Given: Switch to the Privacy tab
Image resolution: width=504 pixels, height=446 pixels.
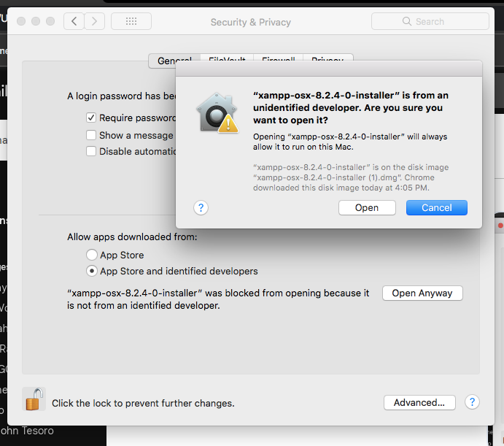Looking at the screenshot, I should [327, 59].
